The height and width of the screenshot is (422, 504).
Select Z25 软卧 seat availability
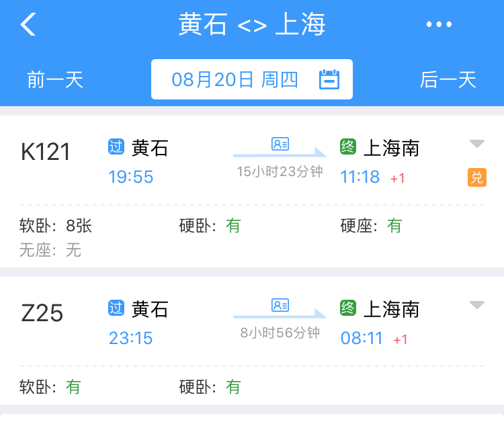[50, 387]
